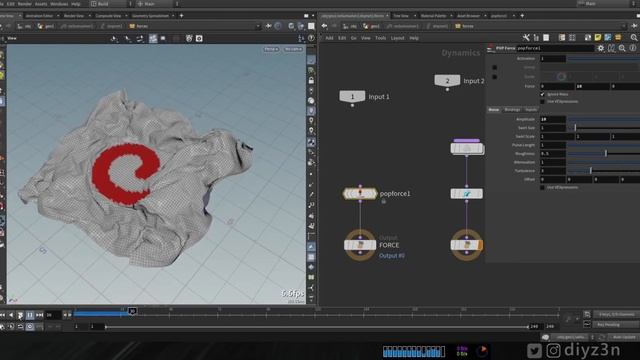Open the Inputs parameter tab
Image resolution: width=640 pixels, height=360 pixels.
click(x=531, y=110)
